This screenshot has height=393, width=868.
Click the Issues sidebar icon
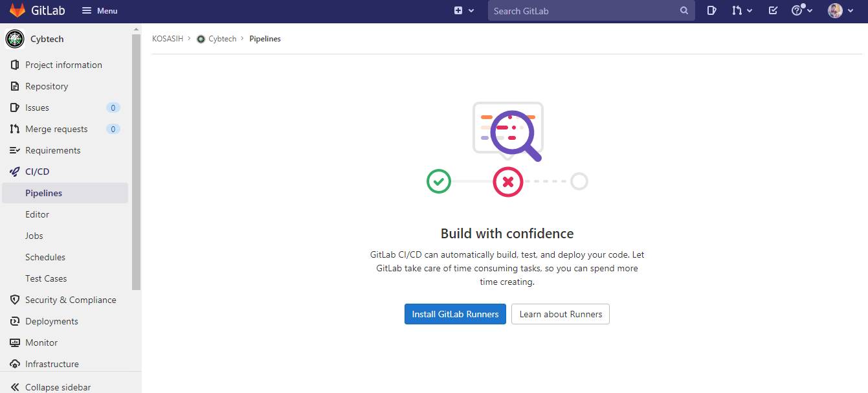[x=15, y=107]
